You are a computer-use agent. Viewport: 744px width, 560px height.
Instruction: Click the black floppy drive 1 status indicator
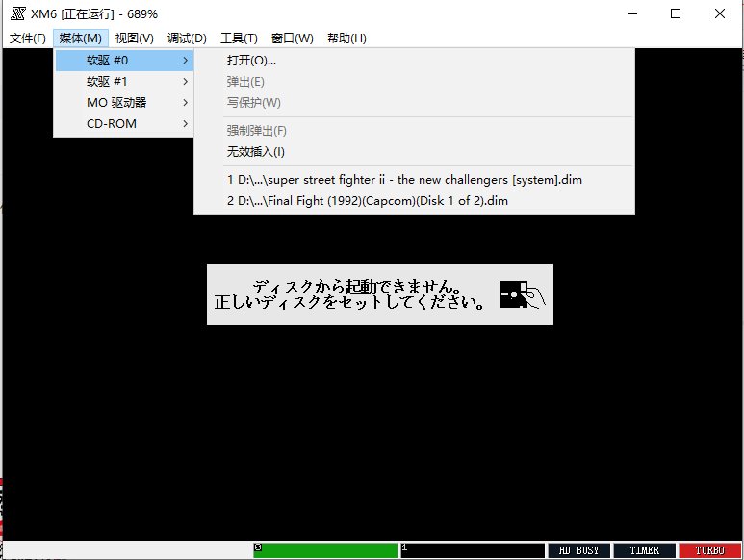(472, 550)
